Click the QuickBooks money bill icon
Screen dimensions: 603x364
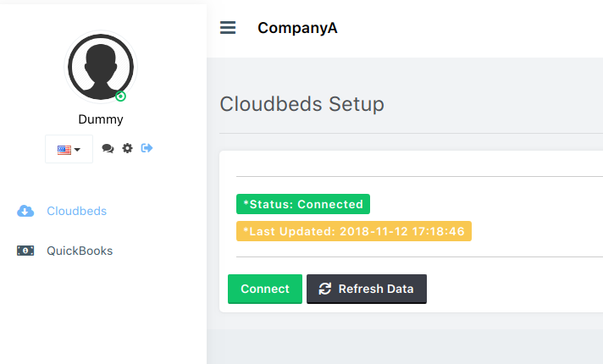click(25, 251)
